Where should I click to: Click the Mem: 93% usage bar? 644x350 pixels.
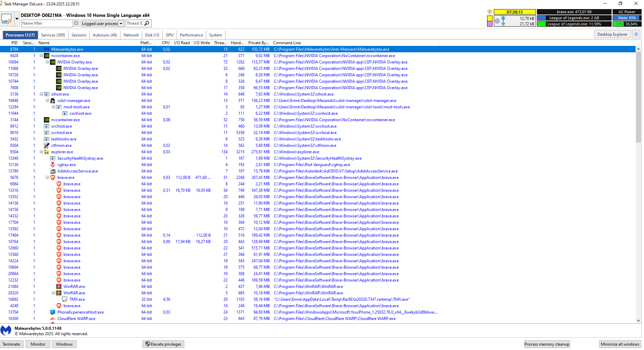tap(627, 18)
